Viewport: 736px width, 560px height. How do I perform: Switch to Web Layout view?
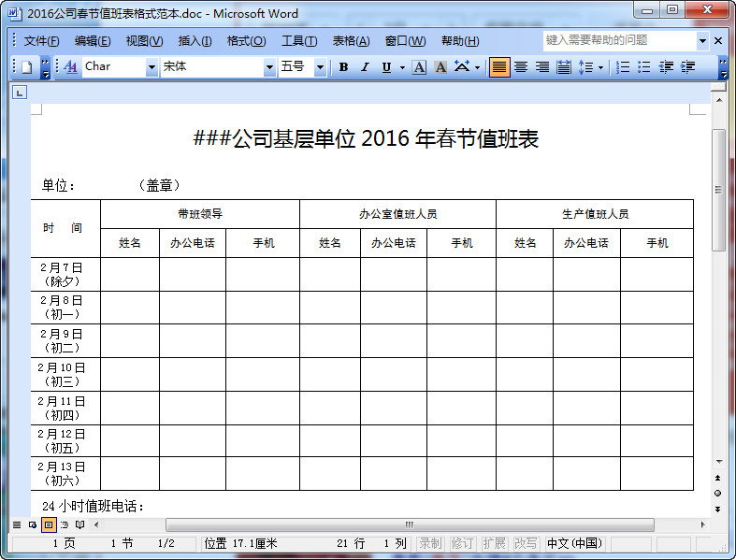coord(33,524)
